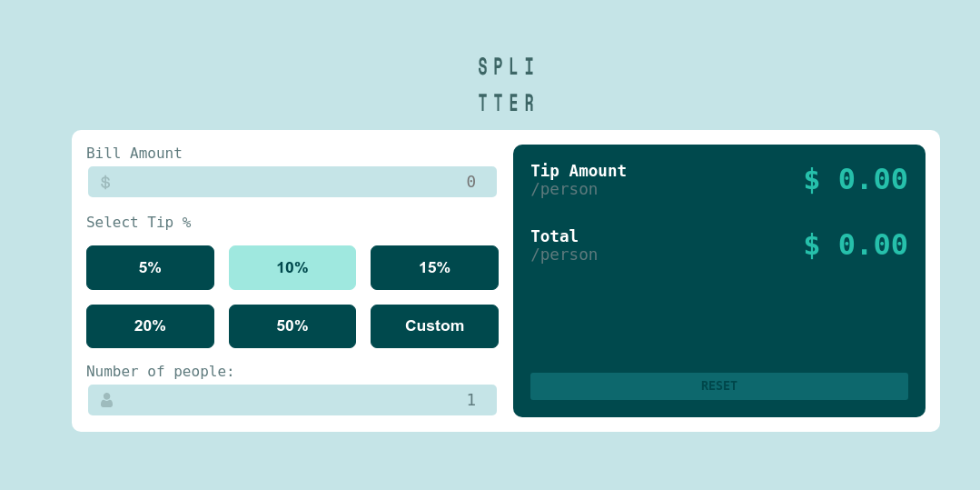Click the dollar sign icon in bill field
The height and width of the screenshot is (490, 980).
(105, 182)
